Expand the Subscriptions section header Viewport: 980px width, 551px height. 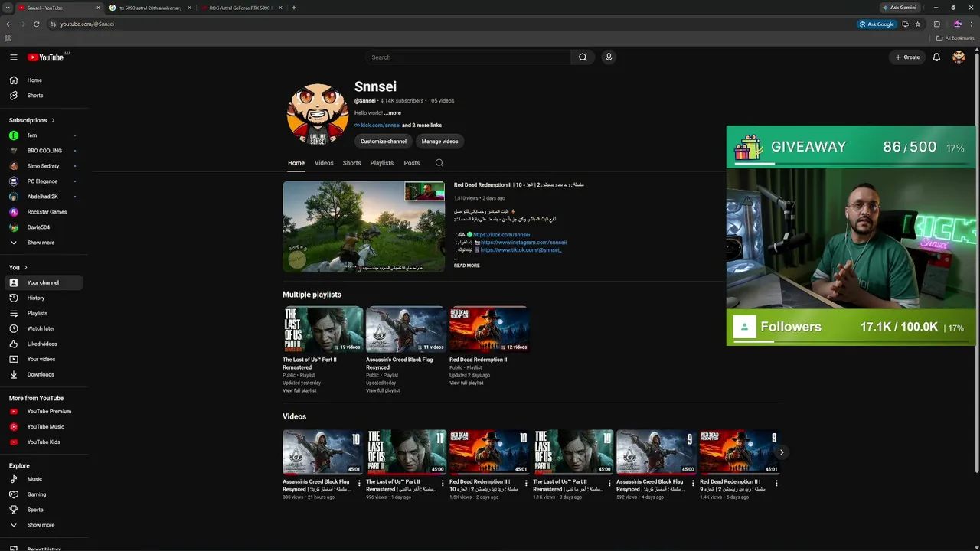click(x=31, y=120)
